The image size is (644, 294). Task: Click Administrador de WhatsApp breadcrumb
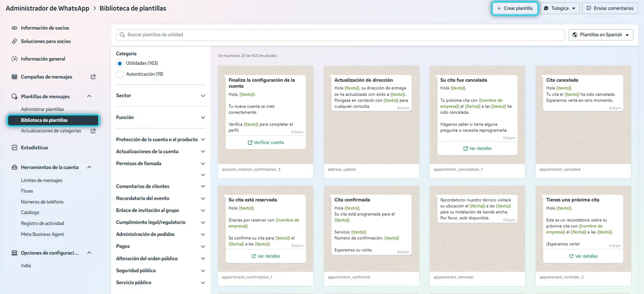point(47,8)
